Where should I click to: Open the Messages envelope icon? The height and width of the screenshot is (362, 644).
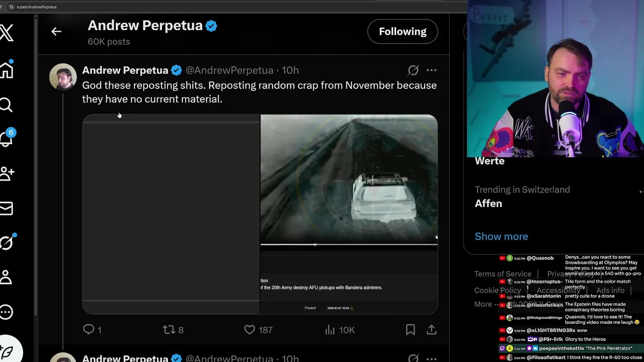[x=6, y=208]
